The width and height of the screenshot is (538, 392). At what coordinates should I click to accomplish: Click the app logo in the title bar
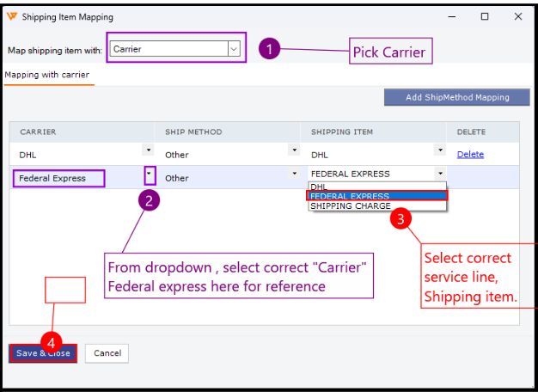click(x=11, y=16)
